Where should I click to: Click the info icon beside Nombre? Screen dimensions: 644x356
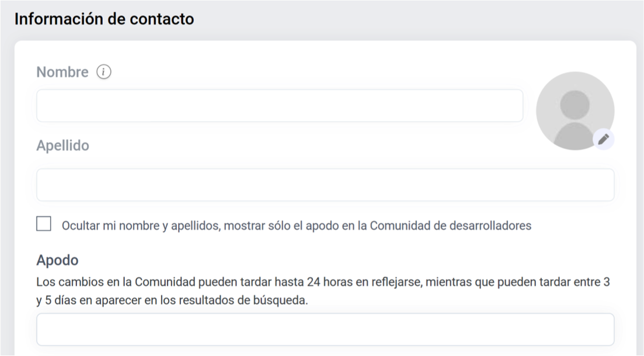103,72
